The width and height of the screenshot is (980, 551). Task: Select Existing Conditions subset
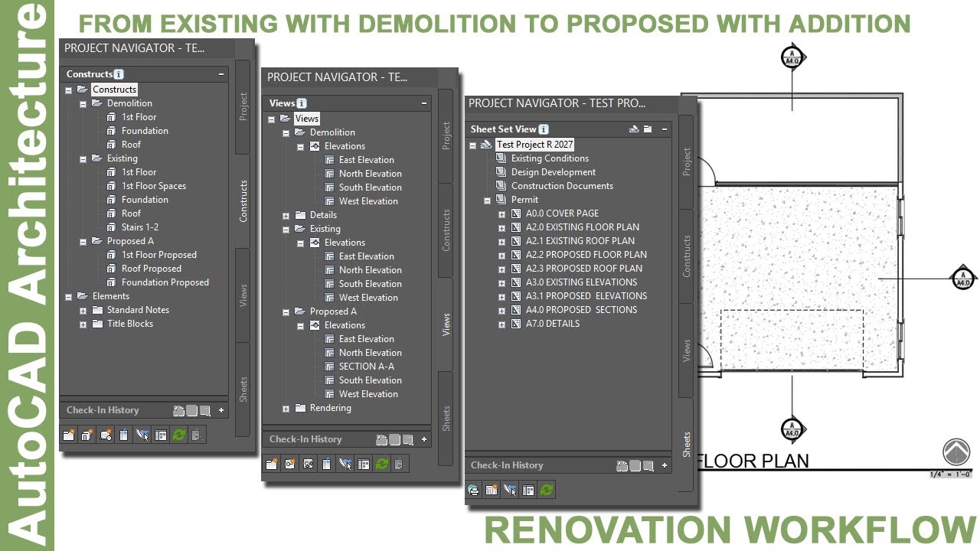[550, 158]
